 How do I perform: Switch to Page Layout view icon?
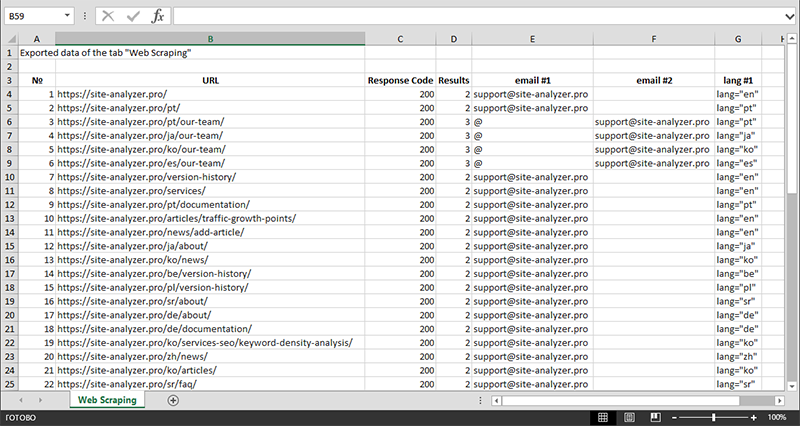tap(629, 417)
